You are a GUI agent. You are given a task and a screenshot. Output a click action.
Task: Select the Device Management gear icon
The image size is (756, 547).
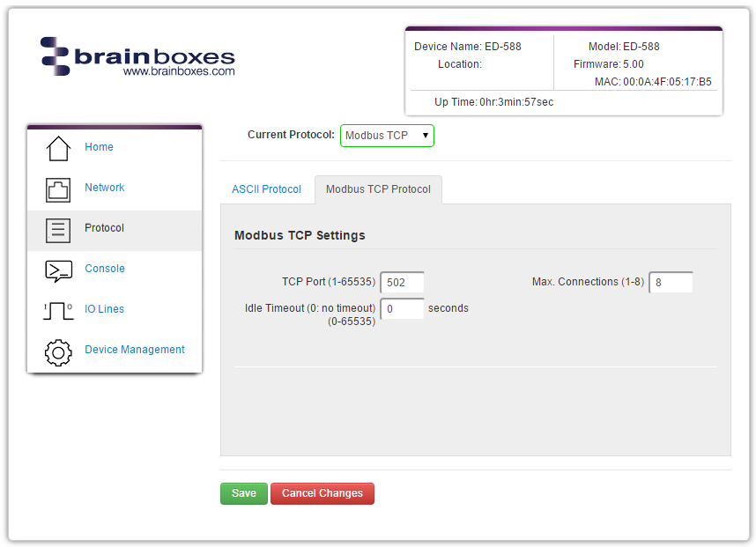(58, 351)
